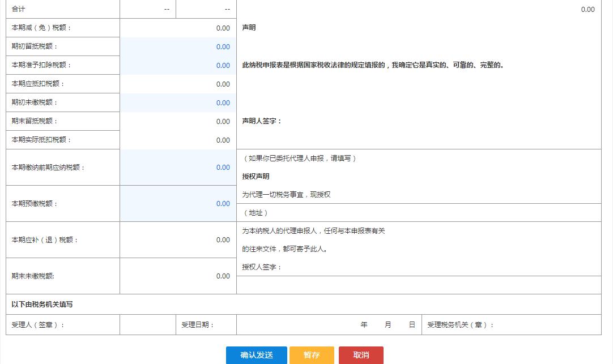Select the 本期准予扣除税额 input field

(178, 66)
